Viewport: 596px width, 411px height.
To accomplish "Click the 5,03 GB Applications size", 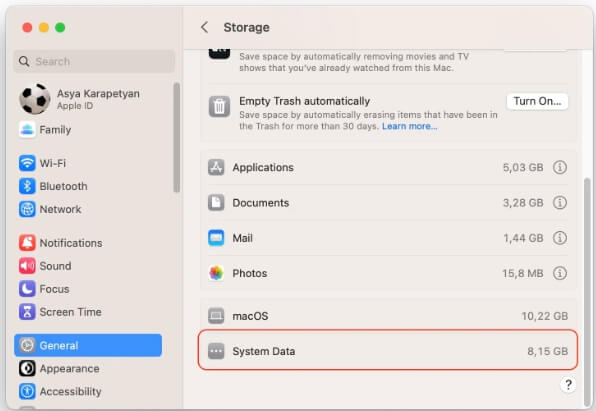I will click(x=523, y=167).
